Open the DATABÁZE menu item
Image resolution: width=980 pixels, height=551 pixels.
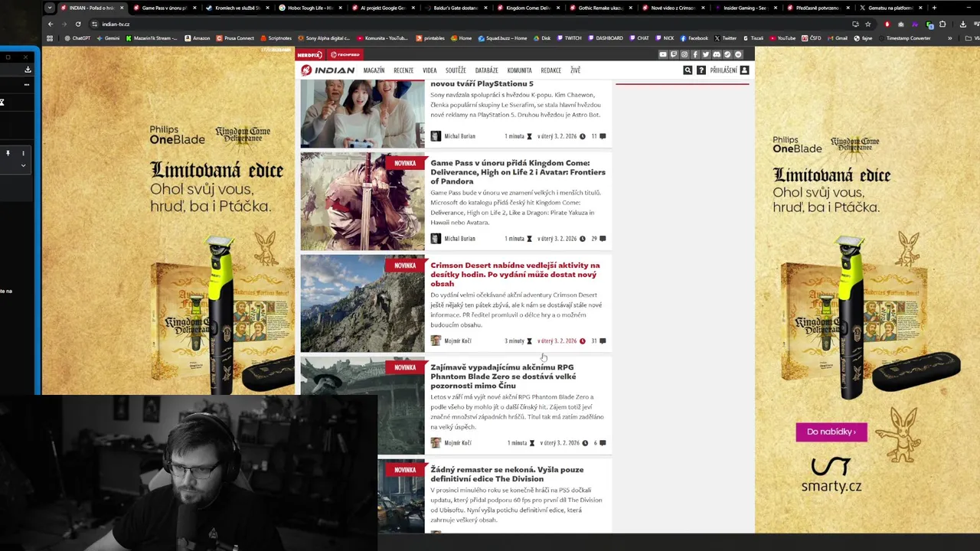(x=486, y=70)
